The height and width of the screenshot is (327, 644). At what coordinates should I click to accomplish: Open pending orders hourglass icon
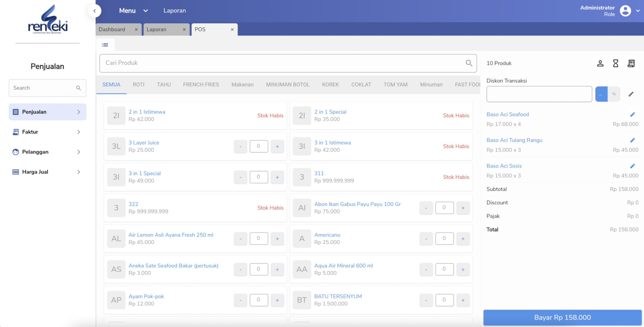pos(615,63)
